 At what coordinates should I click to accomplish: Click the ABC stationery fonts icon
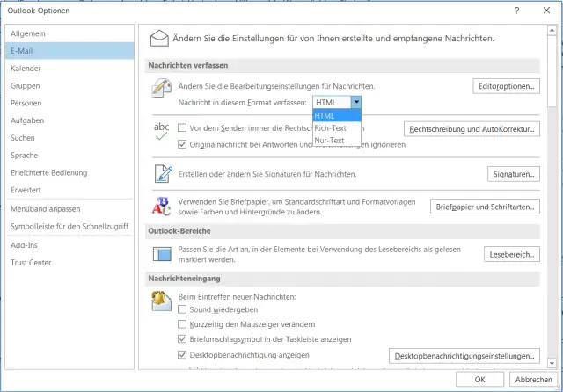(161, 207)
